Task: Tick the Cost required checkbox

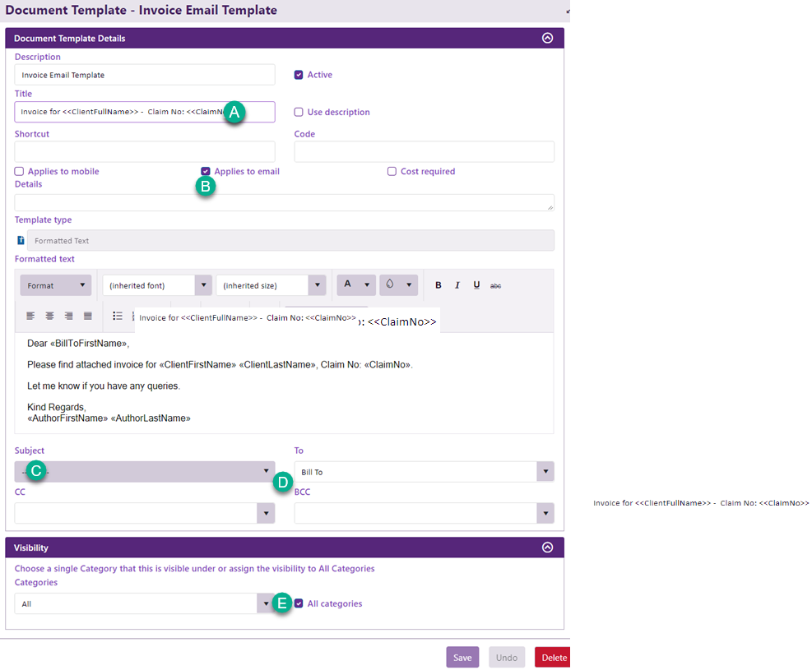Action: (392, 172)
